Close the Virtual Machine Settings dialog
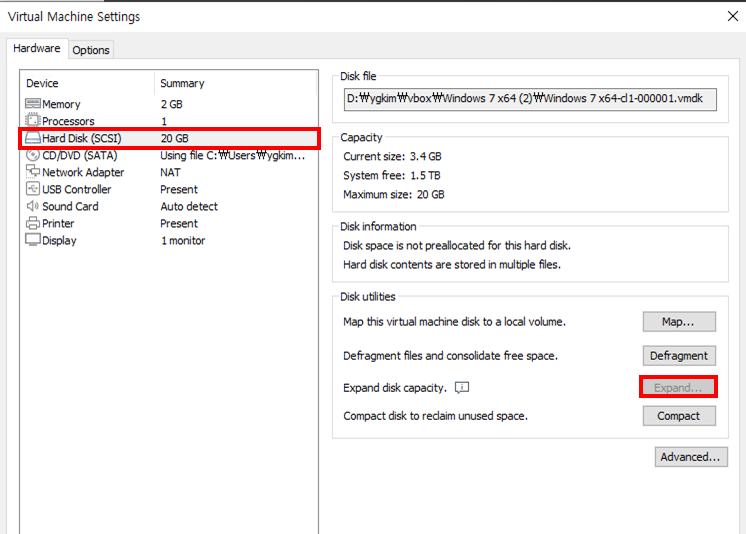The width and height of the screenshot is (746, 534). click(x=733, y=16)
